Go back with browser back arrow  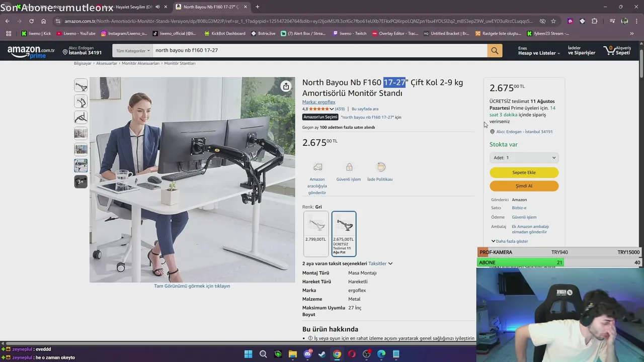[x=7, y=21]
